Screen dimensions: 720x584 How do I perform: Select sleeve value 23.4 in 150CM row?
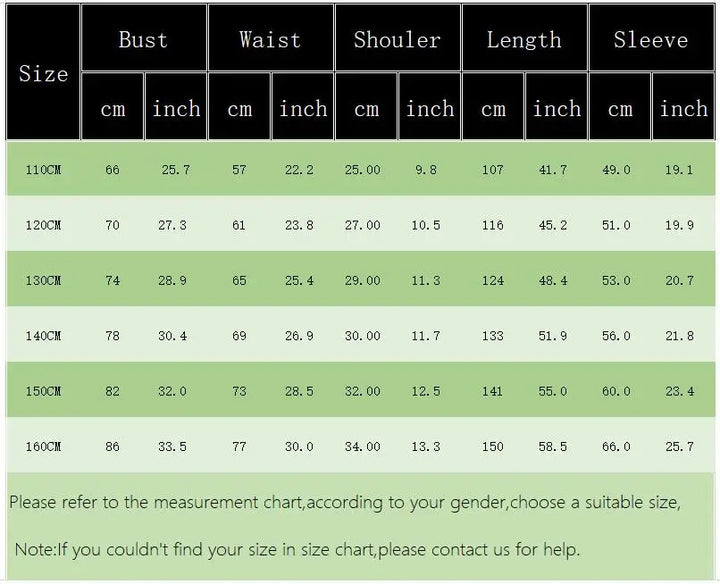coord(679,391)
